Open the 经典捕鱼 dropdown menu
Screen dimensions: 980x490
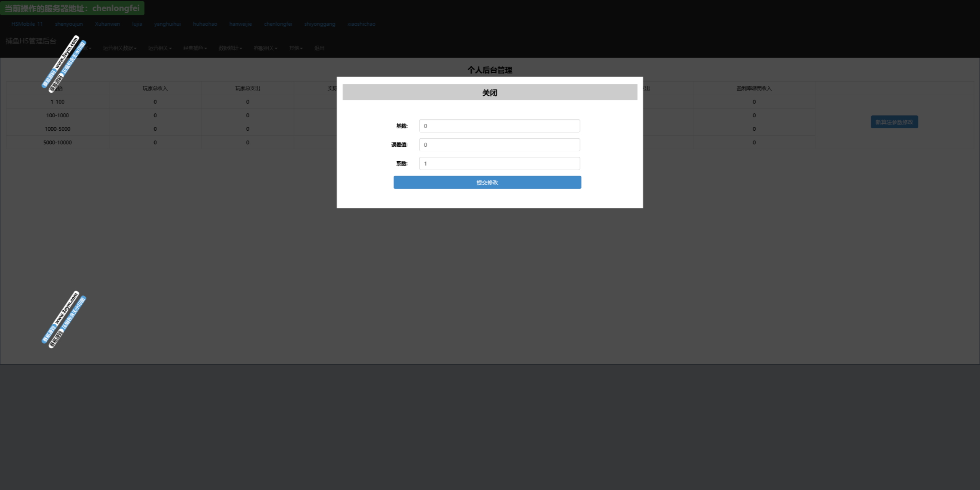point(195,48)
